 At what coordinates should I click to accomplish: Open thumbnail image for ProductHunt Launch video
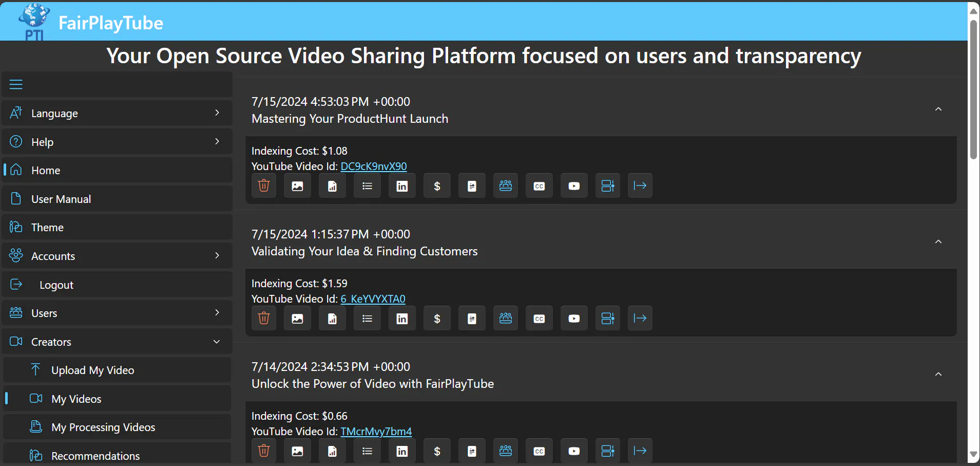point(298,185)
